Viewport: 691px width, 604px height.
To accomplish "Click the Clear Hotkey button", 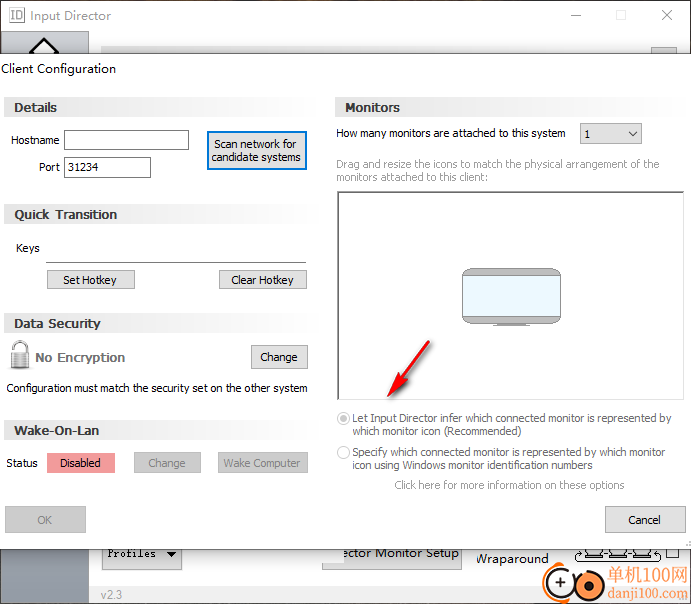I will point(263,280).
